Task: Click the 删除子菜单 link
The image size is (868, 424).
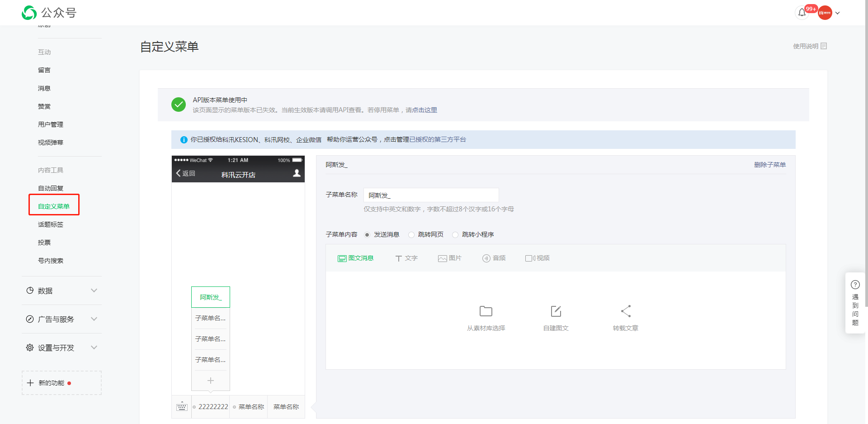Action: 770,164
